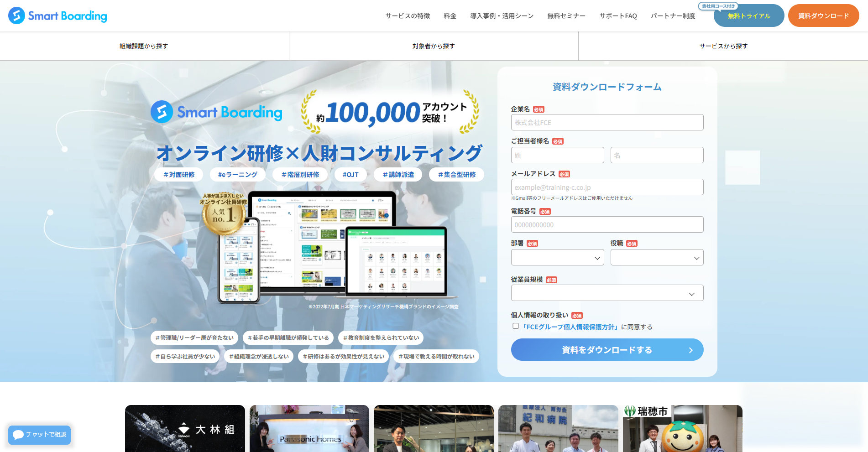Open サポートFAQ menu item

pos(618,16)
